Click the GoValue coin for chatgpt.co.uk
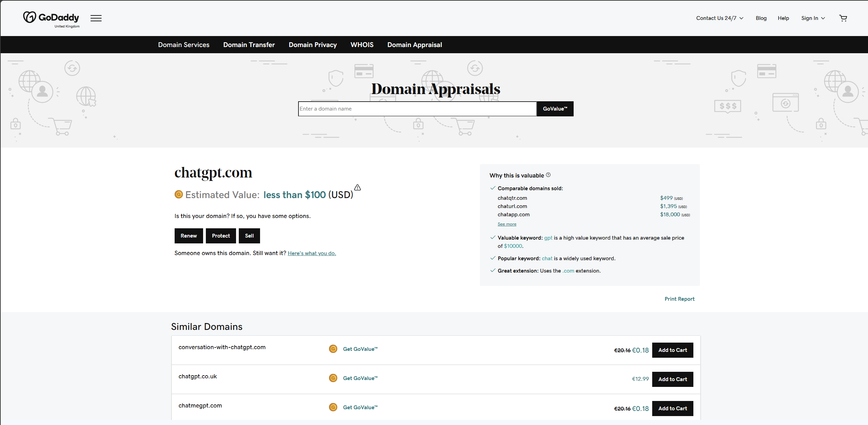This screenshot has height=425, width=868. (333, 378)
